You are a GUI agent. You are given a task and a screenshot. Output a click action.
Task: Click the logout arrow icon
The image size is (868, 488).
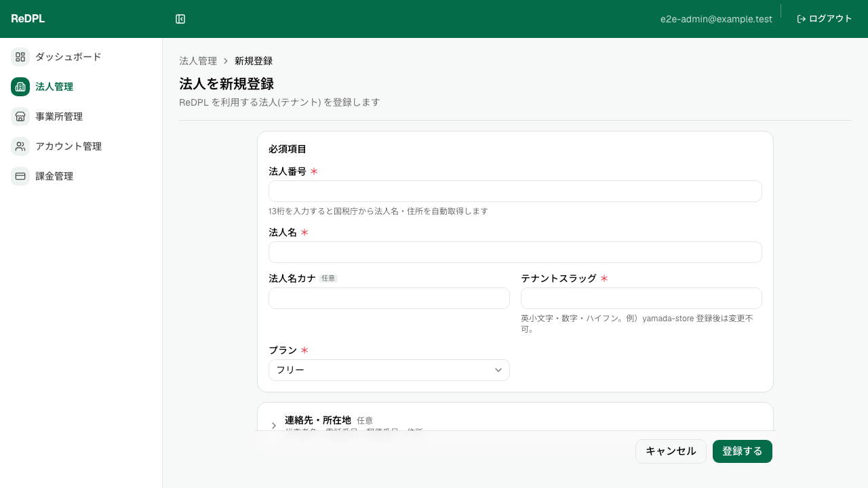click(802, 19)
